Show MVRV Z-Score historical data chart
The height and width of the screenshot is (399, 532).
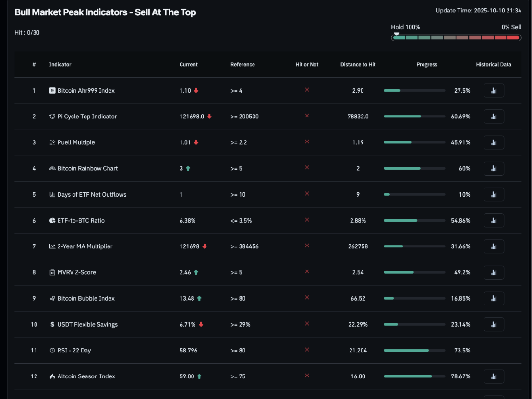point(494,272)
